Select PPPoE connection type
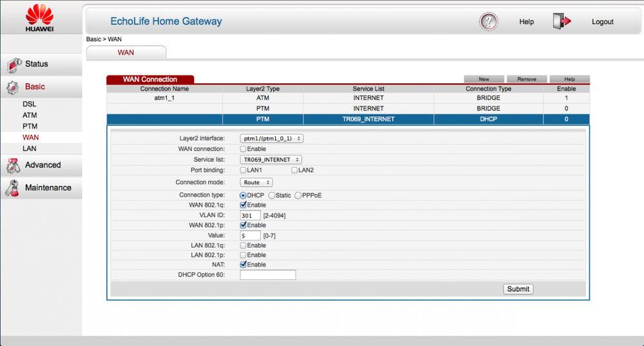644x346 pixels. point(298,195)
